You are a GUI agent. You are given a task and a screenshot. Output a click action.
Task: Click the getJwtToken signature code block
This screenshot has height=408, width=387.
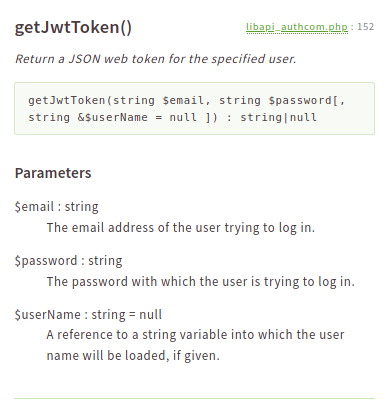(194, 109)
